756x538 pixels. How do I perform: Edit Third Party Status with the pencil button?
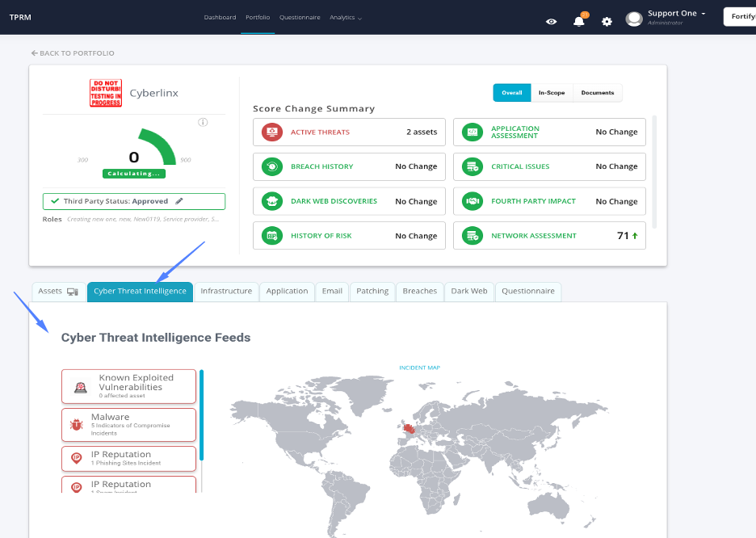pos(179,200)
